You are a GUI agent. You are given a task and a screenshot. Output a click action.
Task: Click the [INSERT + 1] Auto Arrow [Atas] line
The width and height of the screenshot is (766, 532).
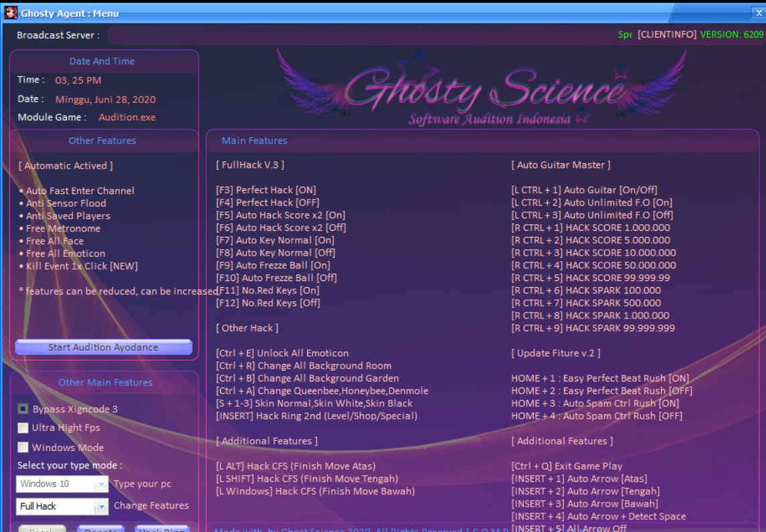point(579,478)
